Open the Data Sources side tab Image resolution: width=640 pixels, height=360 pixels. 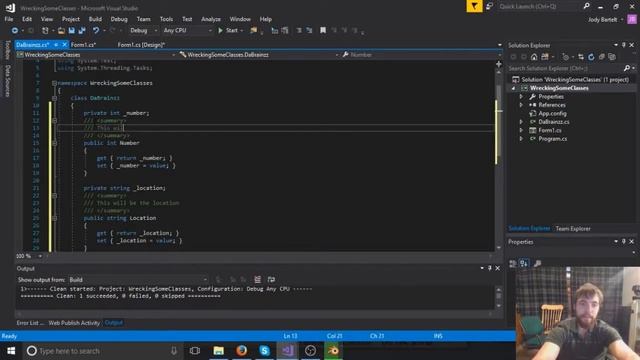(7, 81)
